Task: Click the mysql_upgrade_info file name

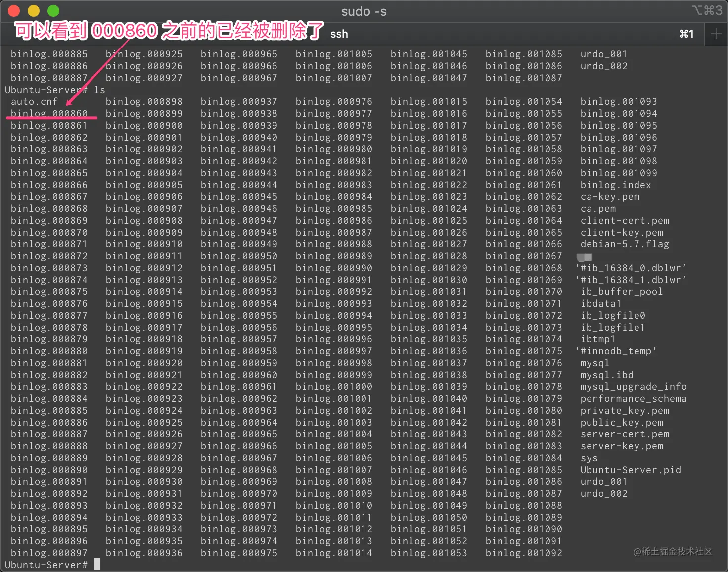Action: [634, 386]
